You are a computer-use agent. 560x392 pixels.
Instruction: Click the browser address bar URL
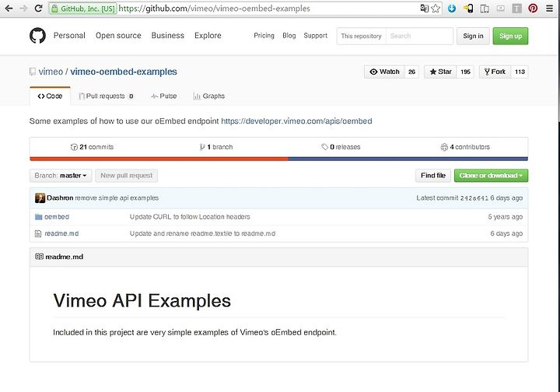click(x=215, y=9)
